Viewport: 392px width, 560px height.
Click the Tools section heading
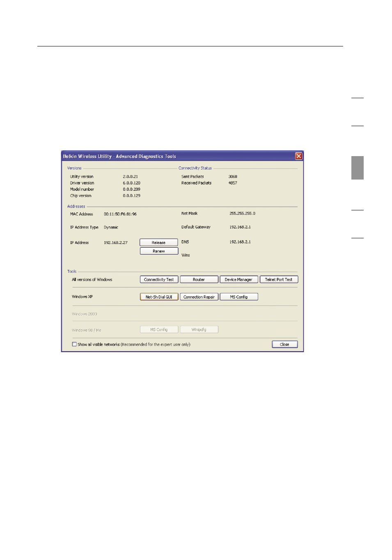tap(72, 272)
